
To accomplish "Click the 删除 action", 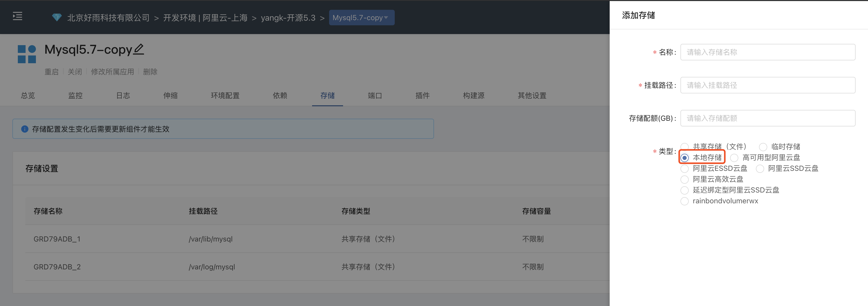I will (150, 72).
